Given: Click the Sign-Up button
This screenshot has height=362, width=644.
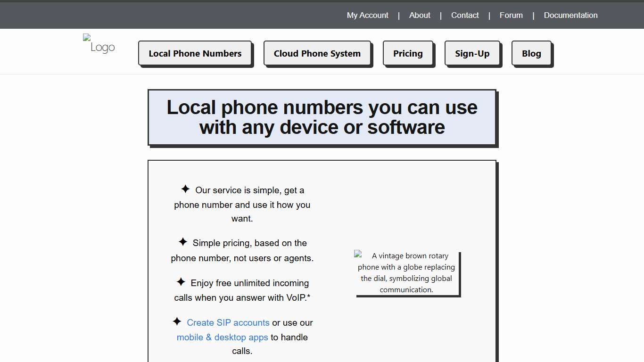Looking at the screenshot, I should (x=472, y=53).
